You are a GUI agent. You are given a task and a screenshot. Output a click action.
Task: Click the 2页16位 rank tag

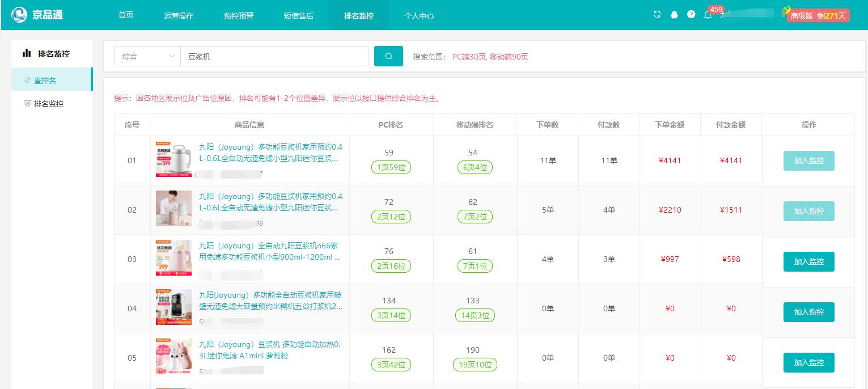coord(391,266)
